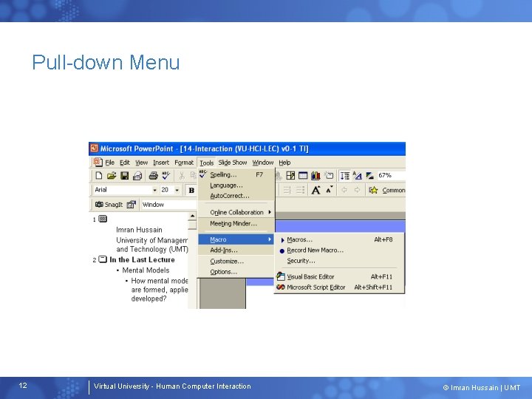The image size is (532, 399).
Task: Click the Increase Font Size icon
Action: pyautogui.click(x=316, y=190)
